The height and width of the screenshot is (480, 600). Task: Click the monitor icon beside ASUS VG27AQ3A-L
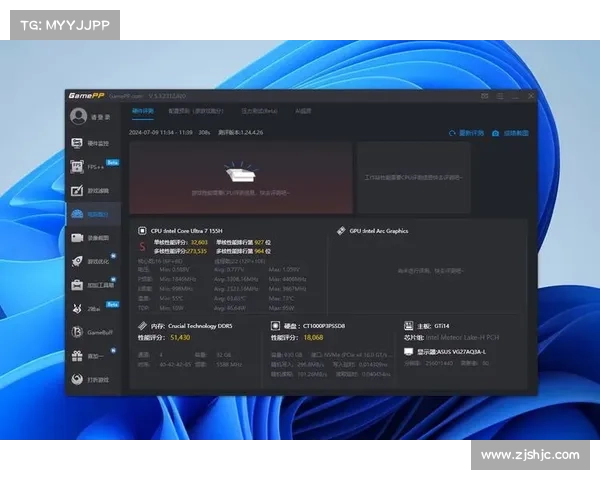pyautogui.click(x=409, y=351)
